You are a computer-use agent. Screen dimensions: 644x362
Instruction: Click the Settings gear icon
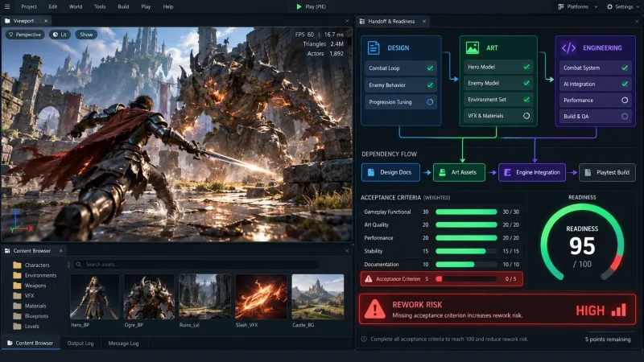pos(609,6)
